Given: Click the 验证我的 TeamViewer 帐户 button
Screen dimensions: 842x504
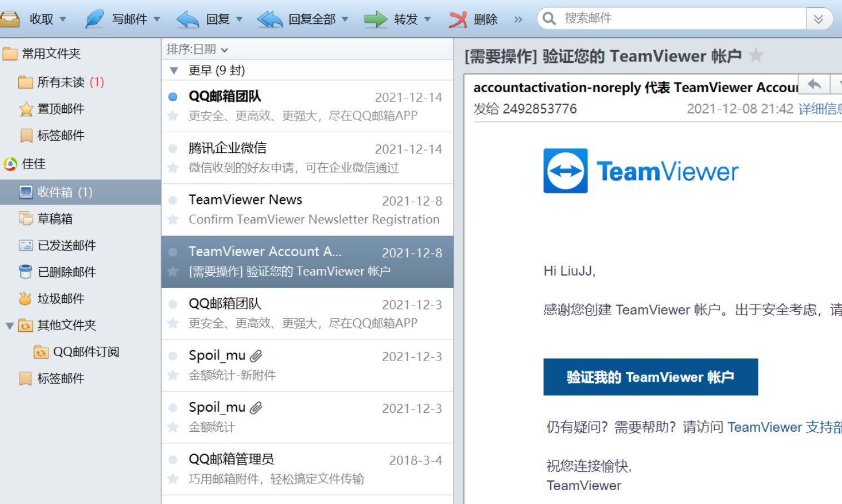Looking at the screenshot, I should (651, 377).
